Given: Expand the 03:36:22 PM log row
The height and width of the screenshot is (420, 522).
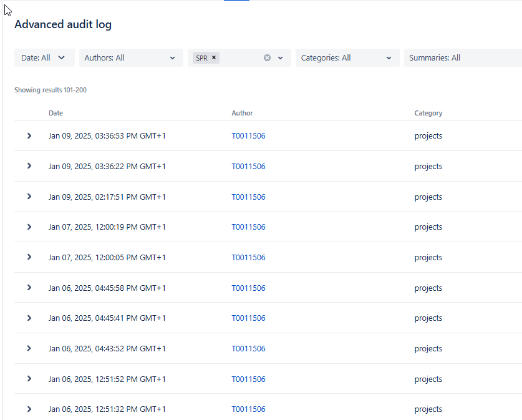Looking at the screenshot, I should [29, 166].
